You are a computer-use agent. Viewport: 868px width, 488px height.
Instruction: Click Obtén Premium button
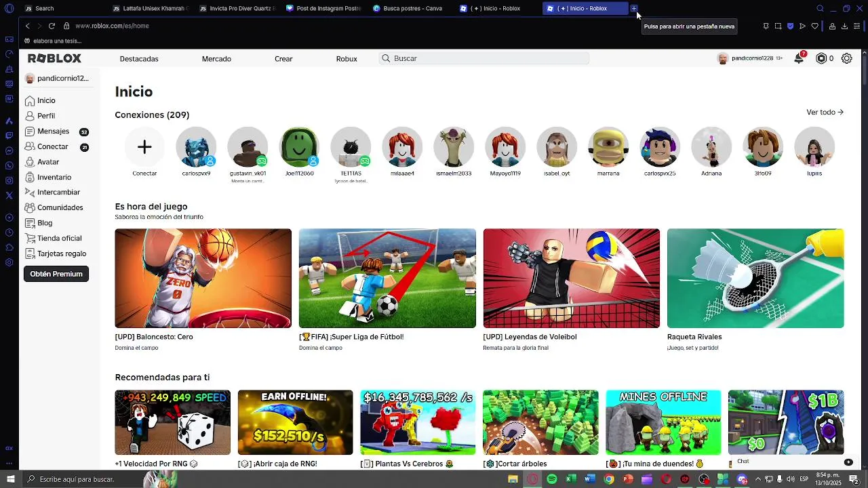[56, 274]
